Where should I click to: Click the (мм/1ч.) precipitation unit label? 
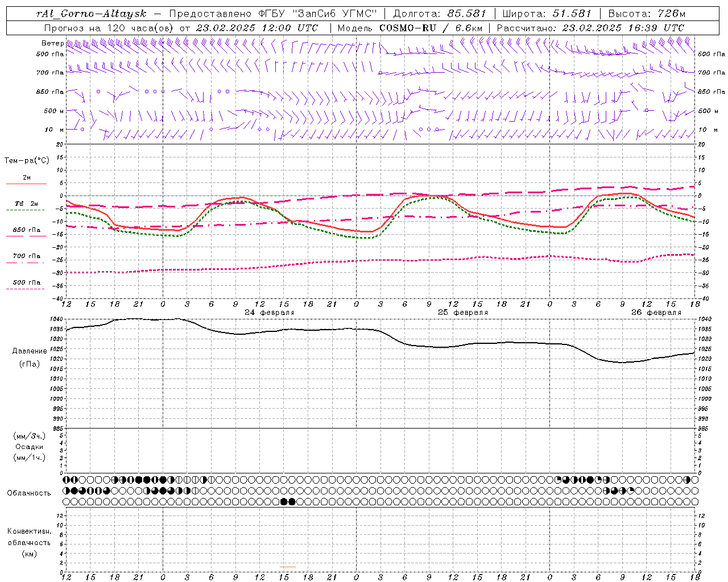(30, 458)
